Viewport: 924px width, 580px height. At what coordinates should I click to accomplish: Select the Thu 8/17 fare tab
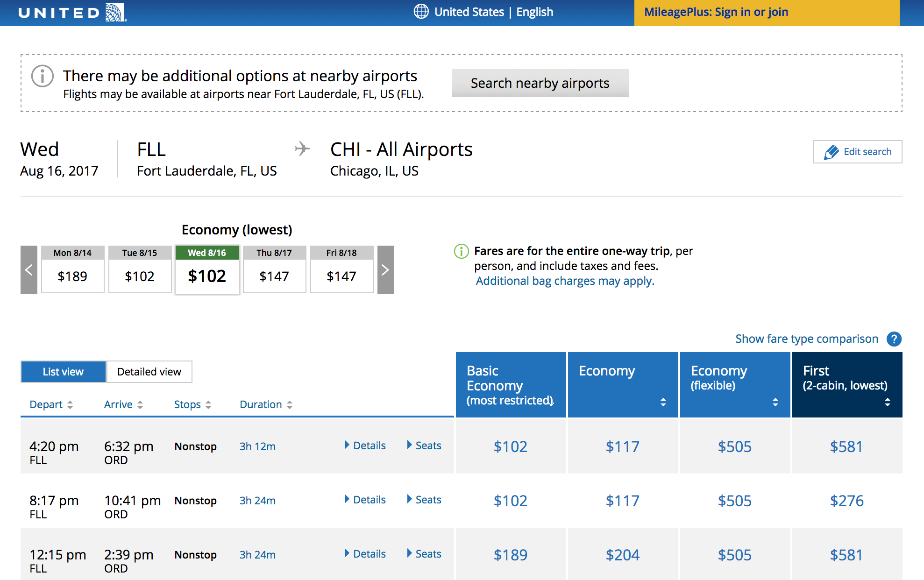274,270
